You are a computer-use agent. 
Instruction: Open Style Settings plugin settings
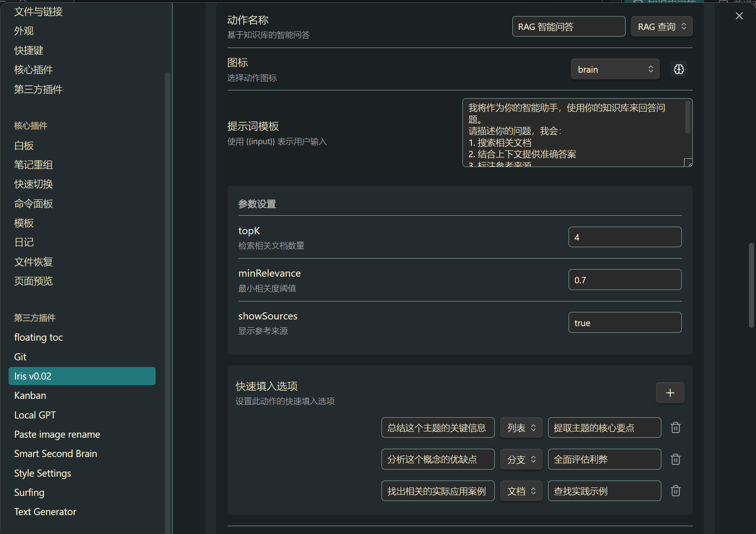point(82,473)
